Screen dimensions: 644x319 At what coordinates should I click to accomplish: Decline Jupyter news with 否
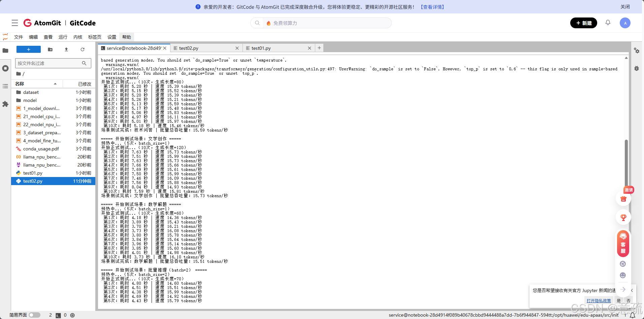629,300
